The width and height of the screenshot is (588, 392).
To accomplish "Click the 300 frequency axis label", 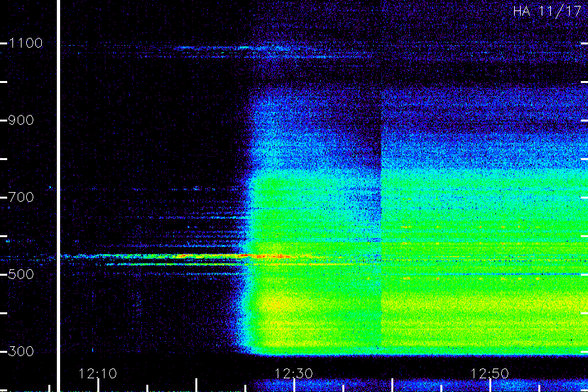I will [x=21, y=351].
